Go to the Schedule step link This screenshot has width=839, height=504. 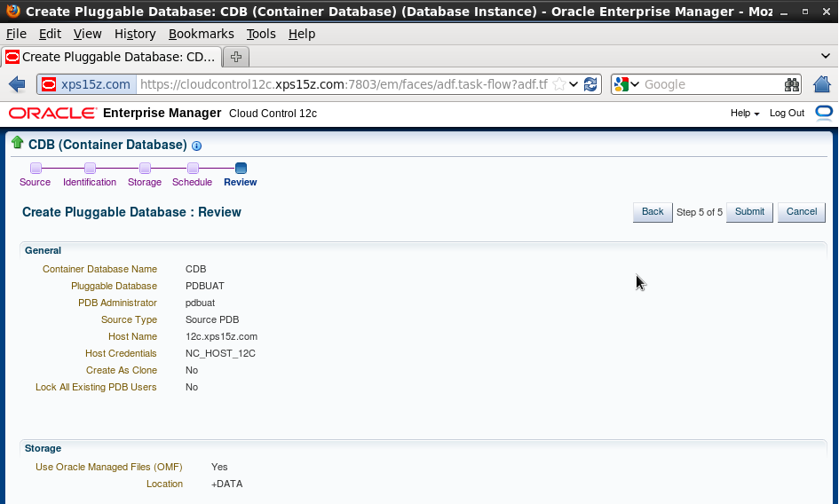192,182
